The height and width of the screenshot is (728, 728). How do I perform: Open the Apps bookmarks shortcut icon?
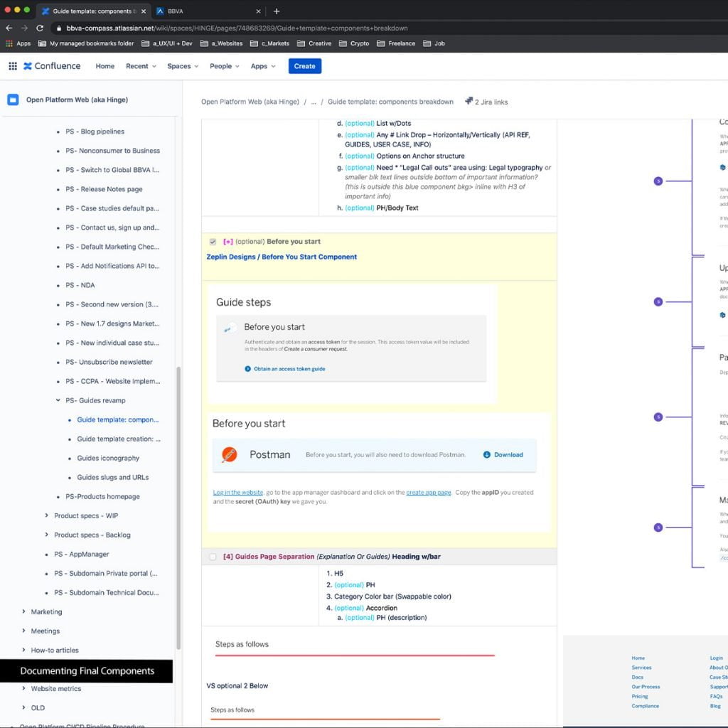click(x=9, y=43)
